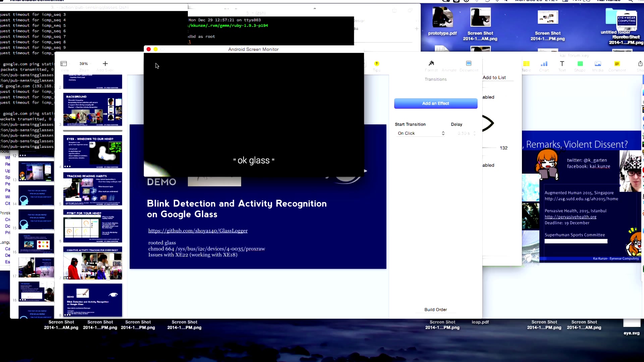
Task: Add a Text box via the T icon
Action: 562,64
